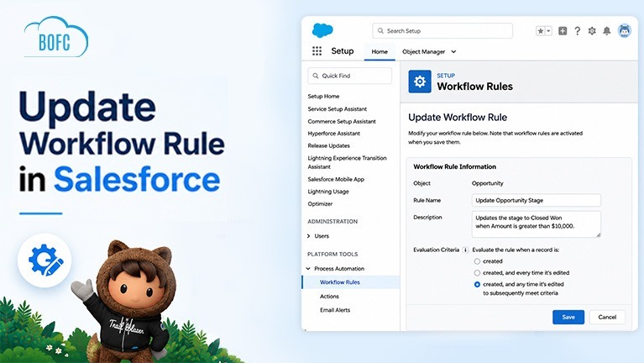This screenshot has height=363, width=644.
Task: Open Actions under Process Automation
Action: pyautogui.click(x=329, y=296)
